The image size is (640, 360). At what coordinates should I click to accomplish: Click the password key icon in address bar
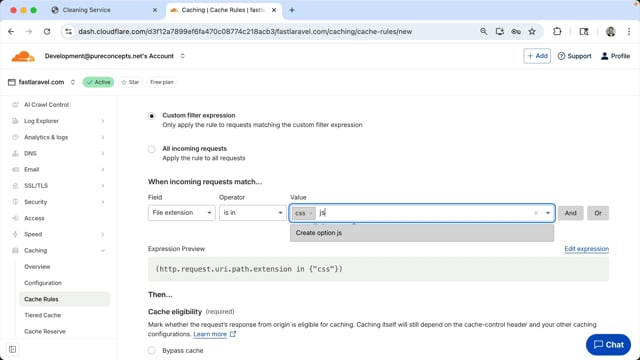tap(516, 31)
